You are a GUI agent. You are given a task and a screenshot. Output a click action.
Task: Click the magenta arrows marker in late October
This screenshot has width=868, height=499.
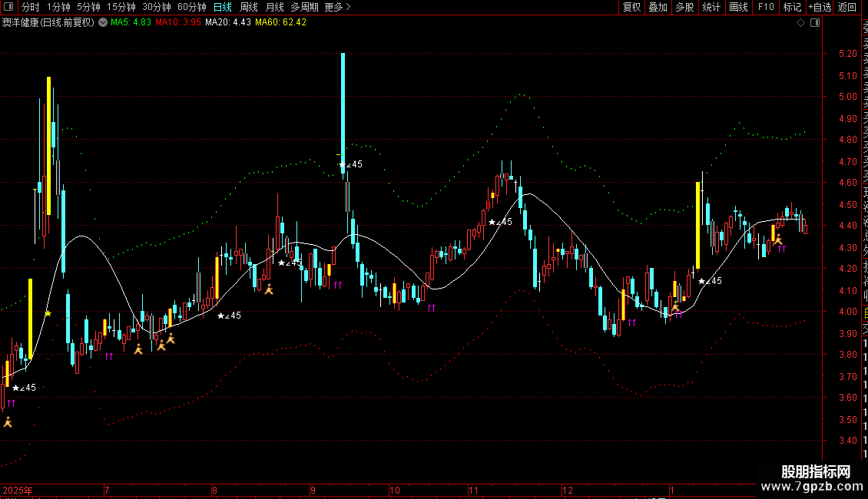[x=431, y=308]
